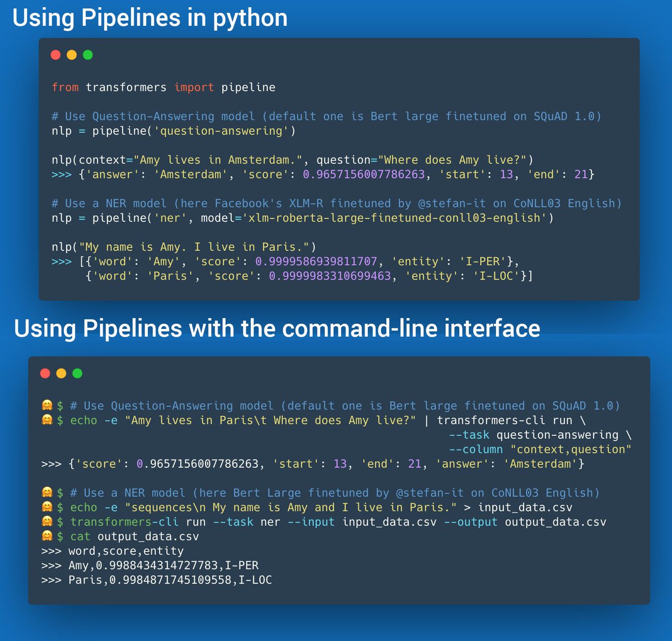Click '--output output_data.csv' in the ner command

pyautogui.click(x=525, y=522)
